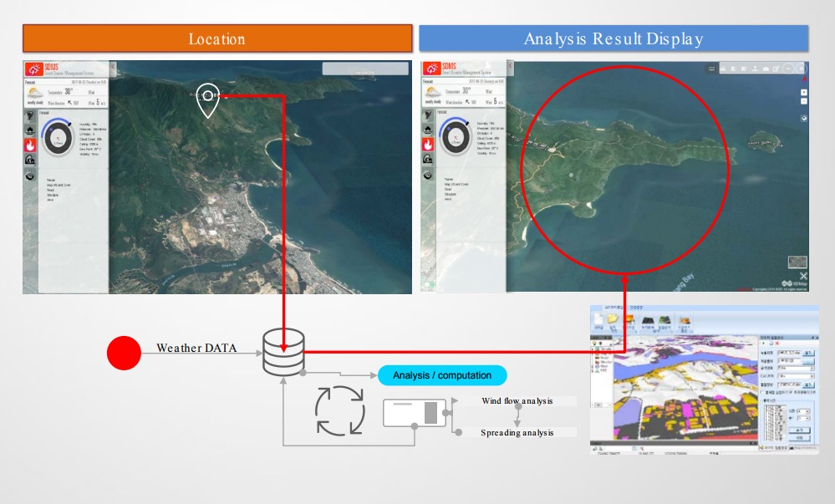Select the edit pencil icon in map toolbar
The image size is (835, 504).
pyautogui.click(x=776, y=69)
